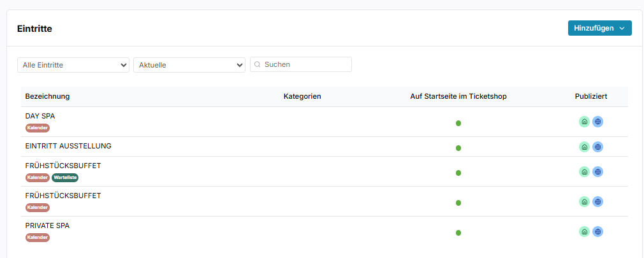Click the magnifier icon in the search box

point(258,64)
